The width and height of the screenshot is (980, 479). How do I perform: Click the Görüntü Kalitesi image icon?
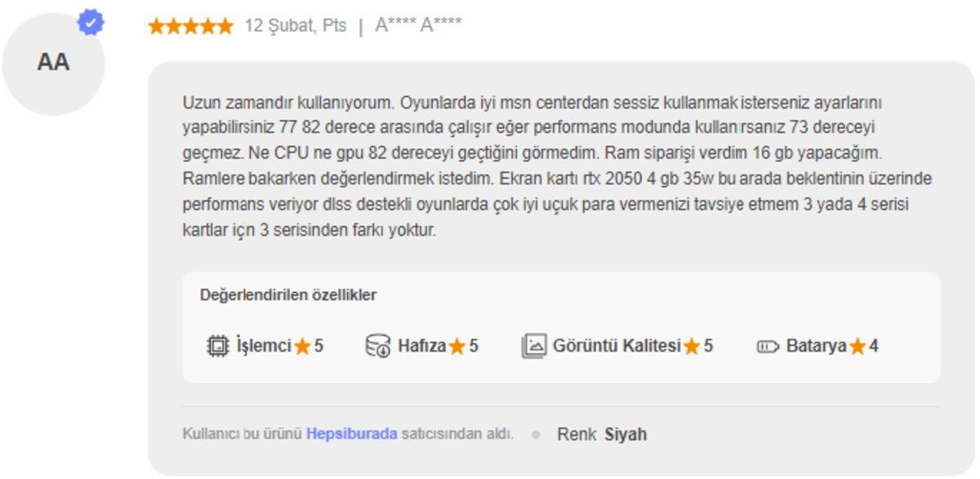point(535,344)
